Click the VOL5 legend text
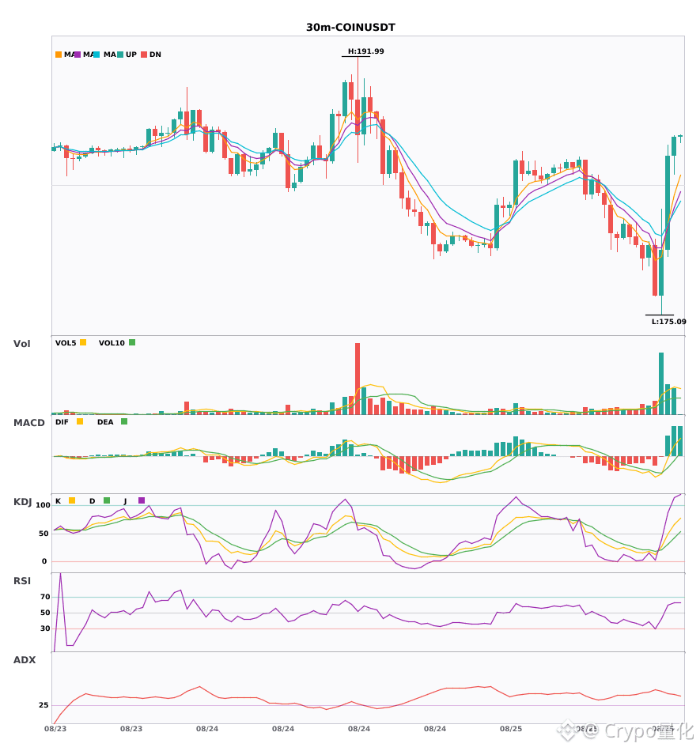 click(66, 343)
